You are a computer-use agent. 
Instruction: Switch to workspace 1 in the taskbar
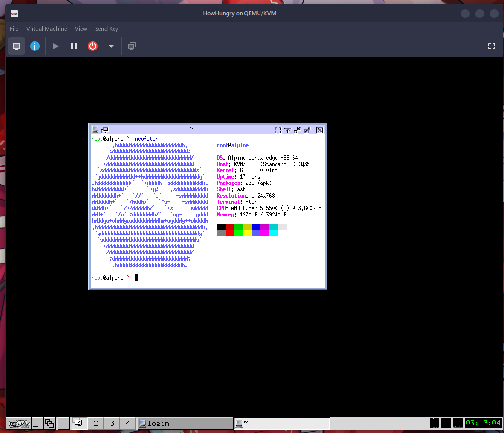point(79,423)
